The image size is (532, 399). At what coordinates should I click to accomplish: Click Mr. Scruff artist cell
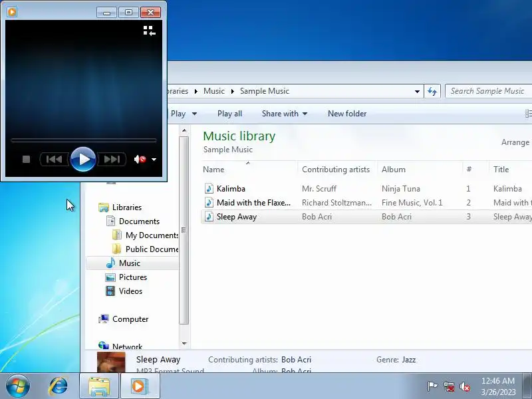pos(319,189)
